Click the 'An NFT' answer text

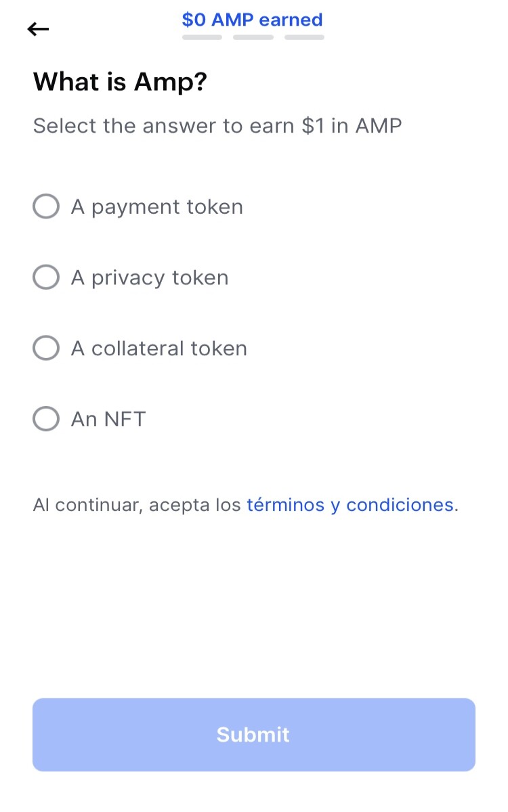pyautogui.click(x=108, y=420)
